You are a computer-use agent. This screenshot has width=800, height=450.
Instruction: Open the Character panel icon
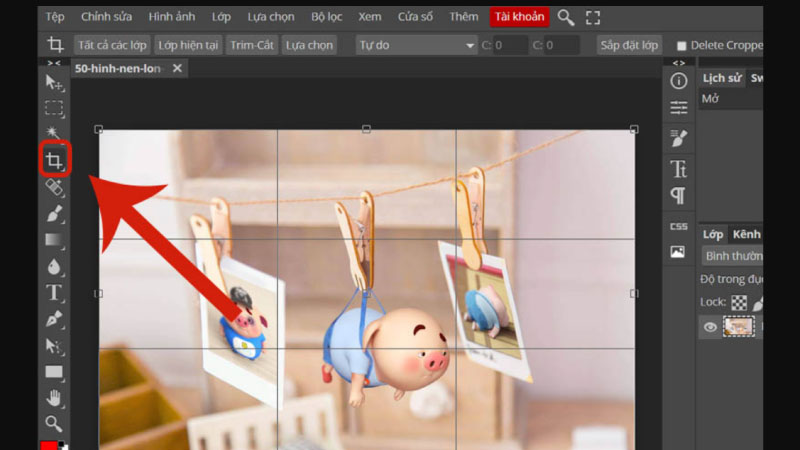(679, 168)
